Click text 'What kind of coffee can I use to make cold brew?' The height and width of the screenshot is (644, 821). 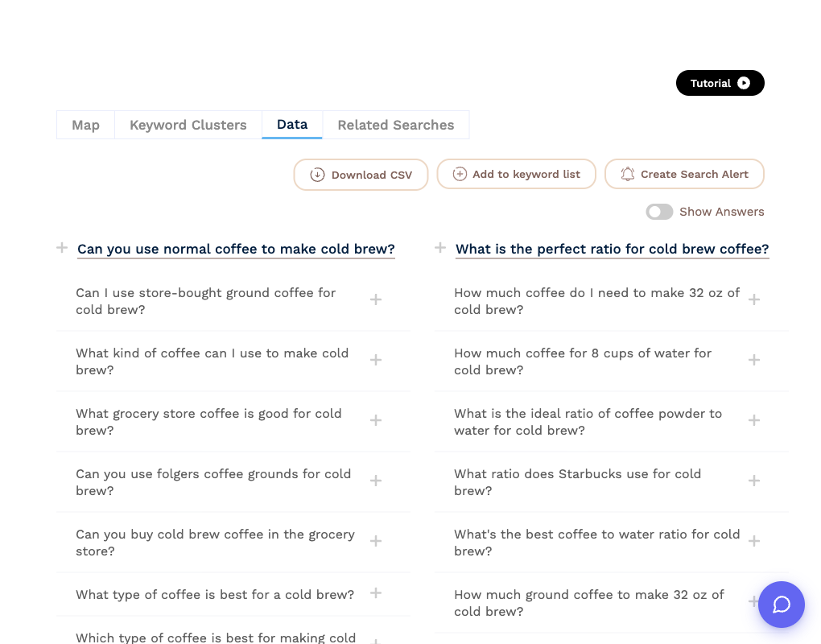[x=212, y=361]
